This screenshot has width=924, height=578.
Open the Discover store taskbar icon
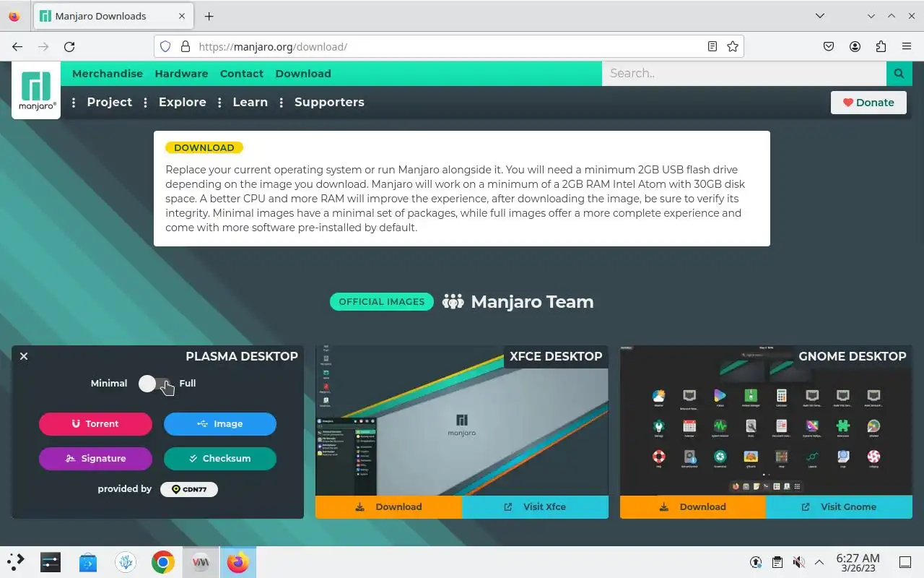[x=88, y=562]
